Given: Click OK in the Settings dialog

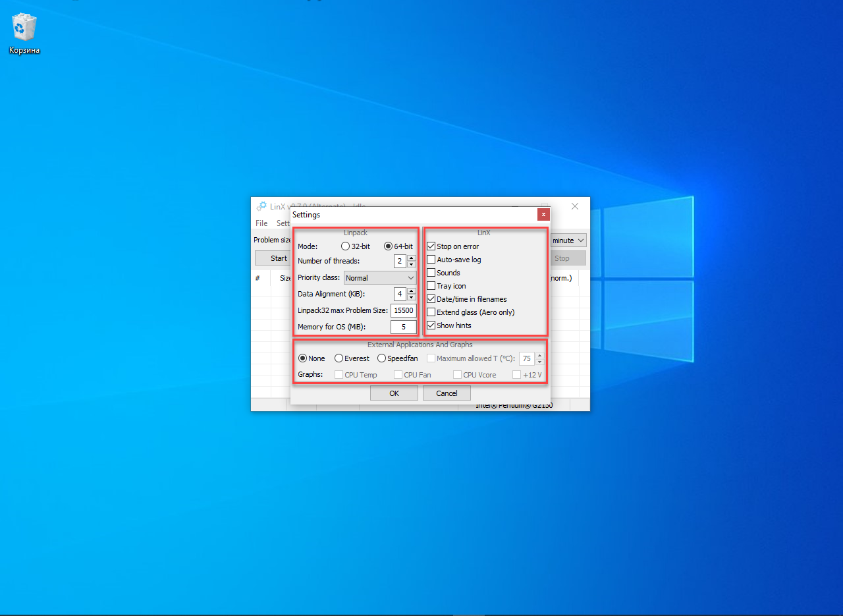Looking at the screenshot, I should pyautogui.click(x=394, y=393).
